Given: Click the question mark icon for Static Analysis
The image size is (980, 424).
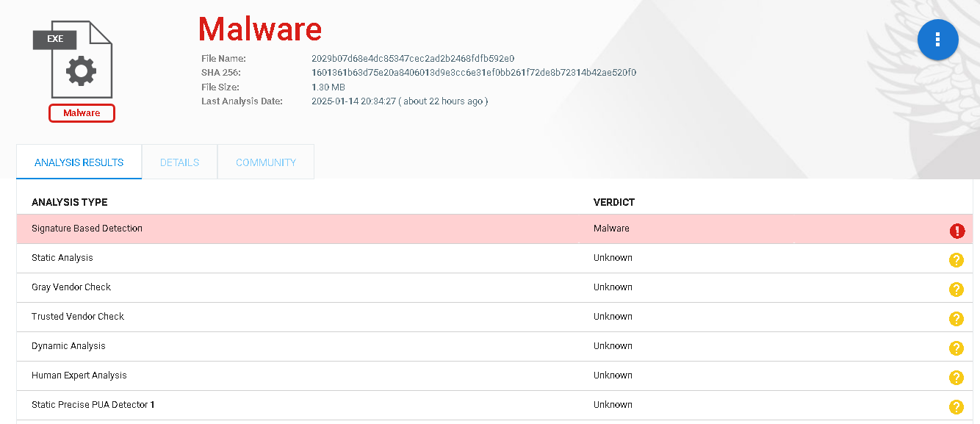Looking at the screenshot, I should (956, 260).
